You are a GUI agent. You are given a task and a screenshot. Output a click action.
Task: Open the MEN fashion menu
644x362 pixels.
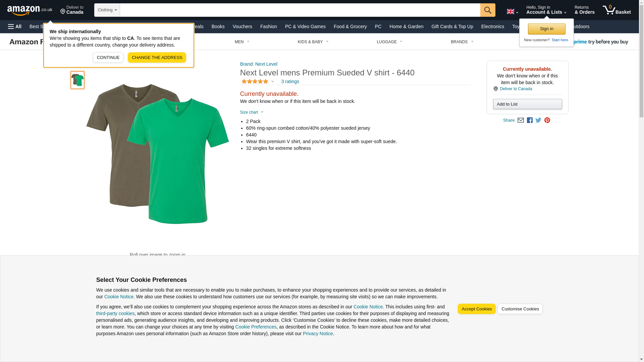coord(242,42)
